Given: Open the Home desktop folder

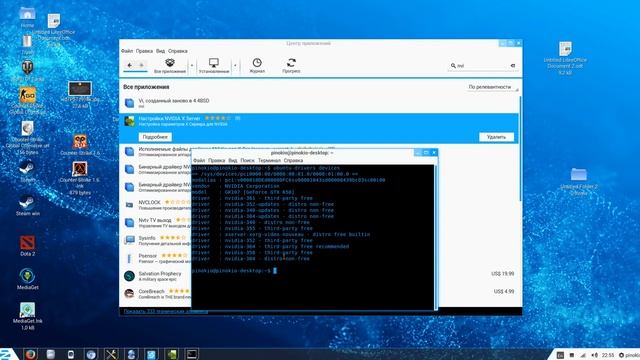Looking at the screenshot, I should (x=27, y=16).
